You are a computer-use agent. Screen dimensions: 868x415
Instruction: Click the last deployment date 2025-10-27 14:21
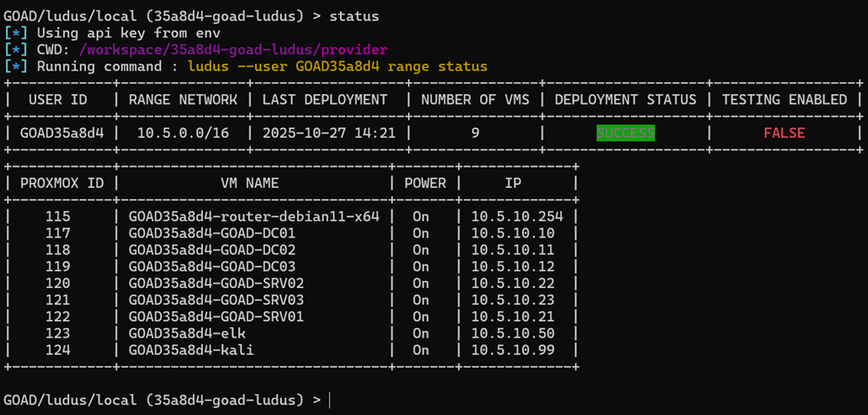tap(328, 132)
